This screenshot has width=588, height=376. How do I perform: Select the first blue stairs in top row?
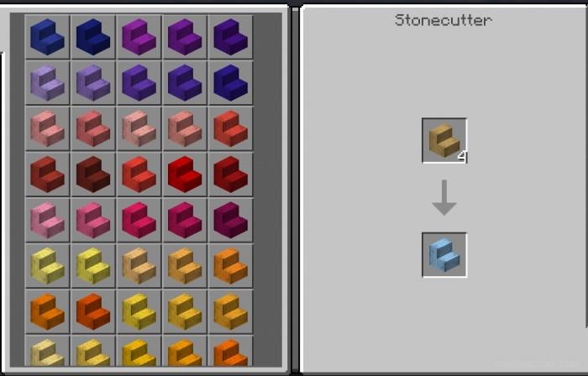[47, 37]
